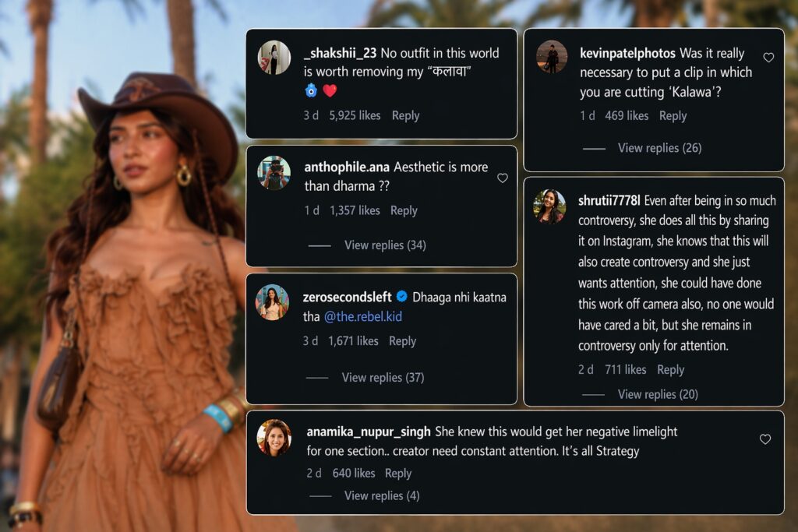Open anthophile.ana's profile avatar
The height and width of the screenshot is (532, 798).
pyautogui.click(x=274, y=172)
